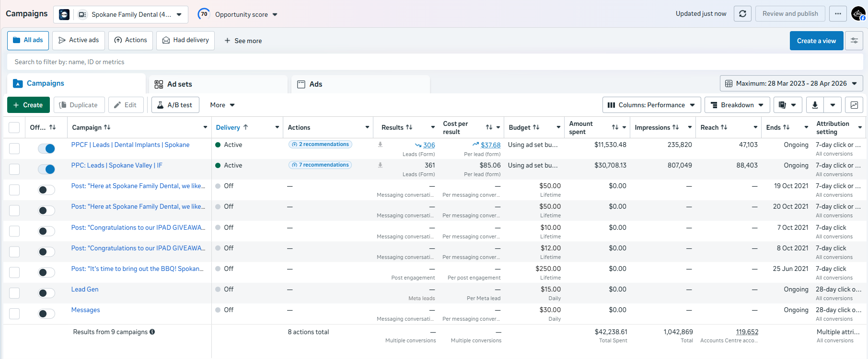This screenshot has width=868, height=359.
Task: Switch to the All ads view
Action: click(28, 40)
